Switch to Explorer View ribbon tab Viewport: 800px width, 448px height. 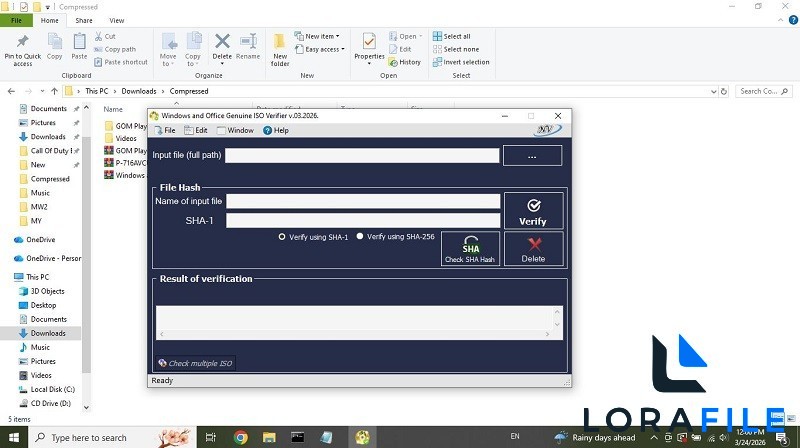pos(116,20)
